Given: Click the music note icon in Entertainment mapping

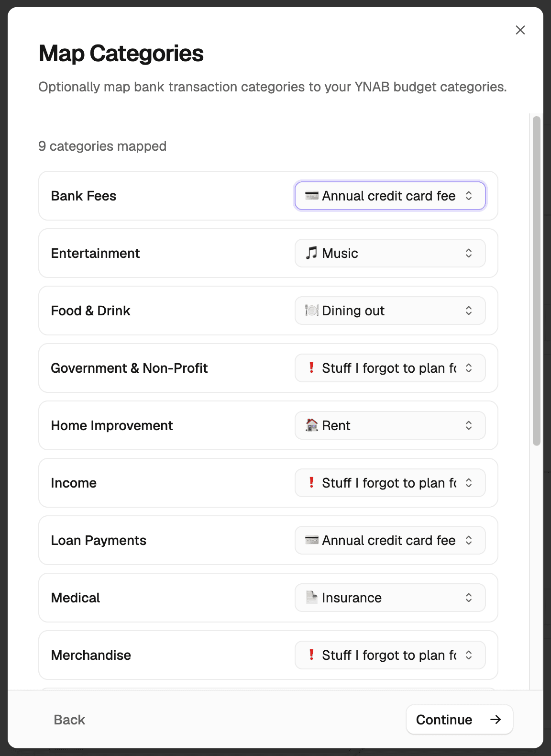Looking at the screenshot, I should (312, 253).
